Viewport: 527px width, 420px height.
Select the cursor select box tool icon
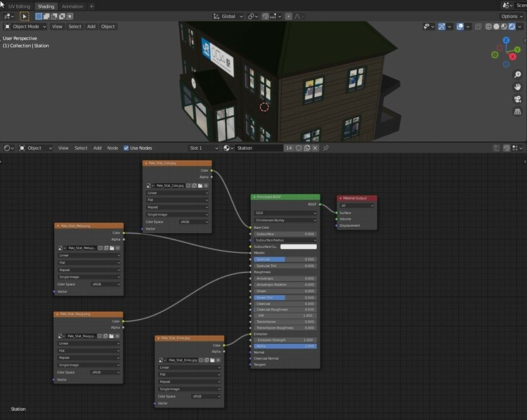click(x=25, y=16)
